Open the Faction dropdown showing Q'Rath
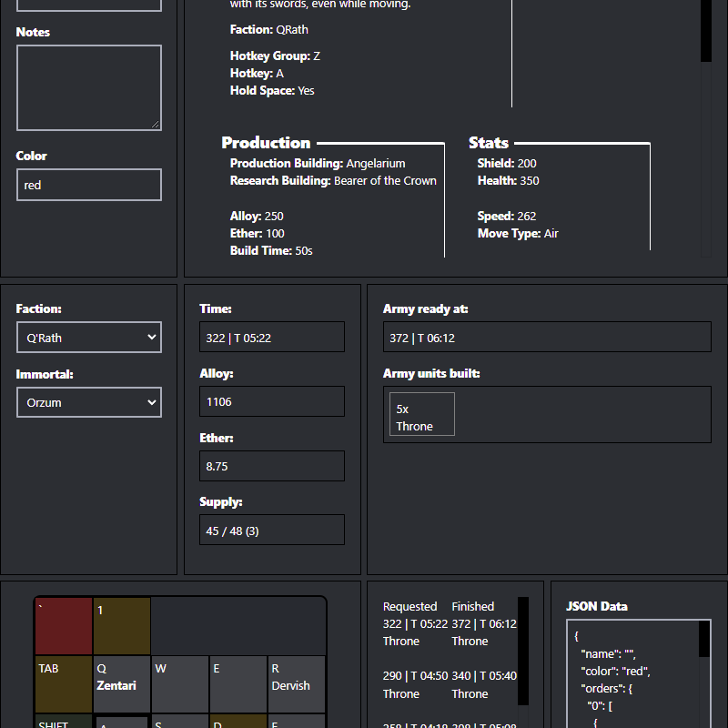The image size is (728, 728). [88, 338]
